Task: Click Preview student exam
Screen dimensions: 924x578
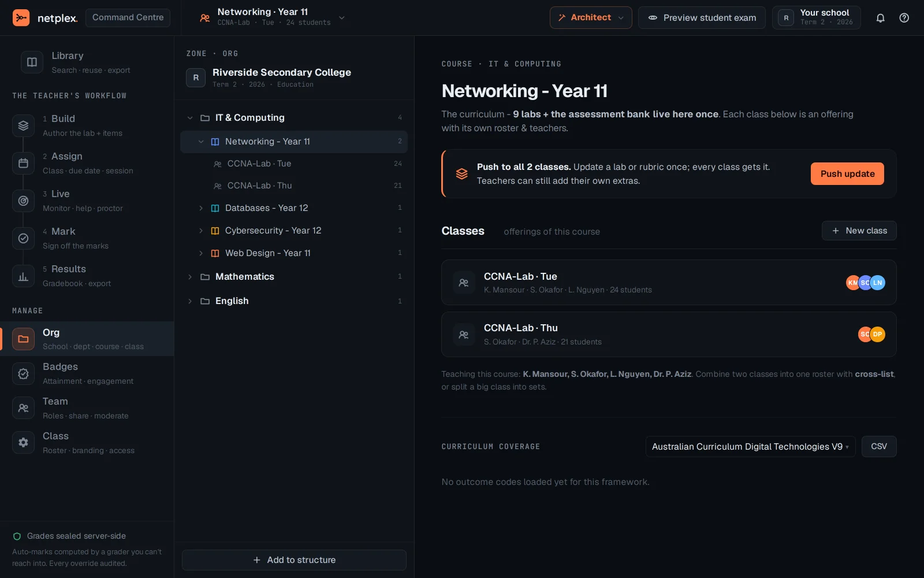Action: pos(702,18)
